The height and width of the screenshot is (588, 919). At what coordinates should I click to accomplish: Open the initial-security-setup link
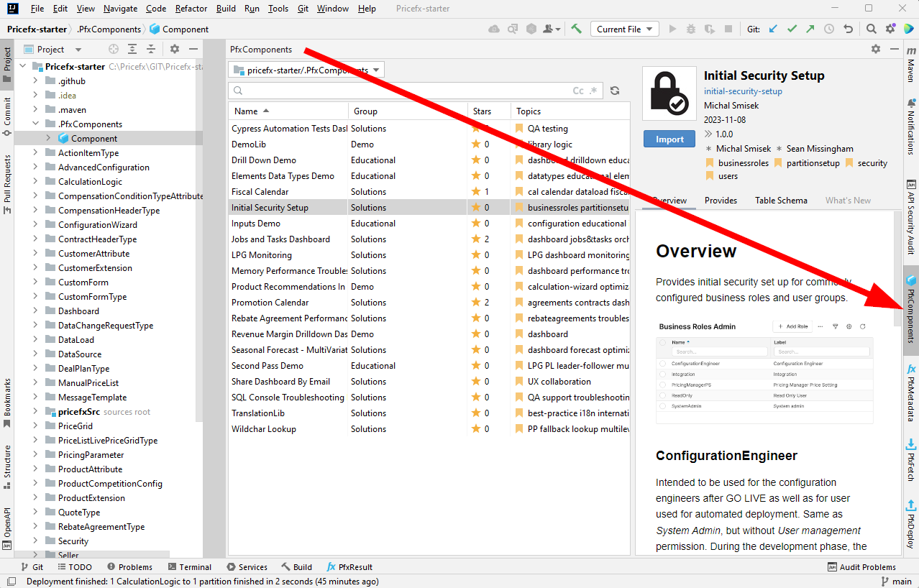tap(743, 91)
